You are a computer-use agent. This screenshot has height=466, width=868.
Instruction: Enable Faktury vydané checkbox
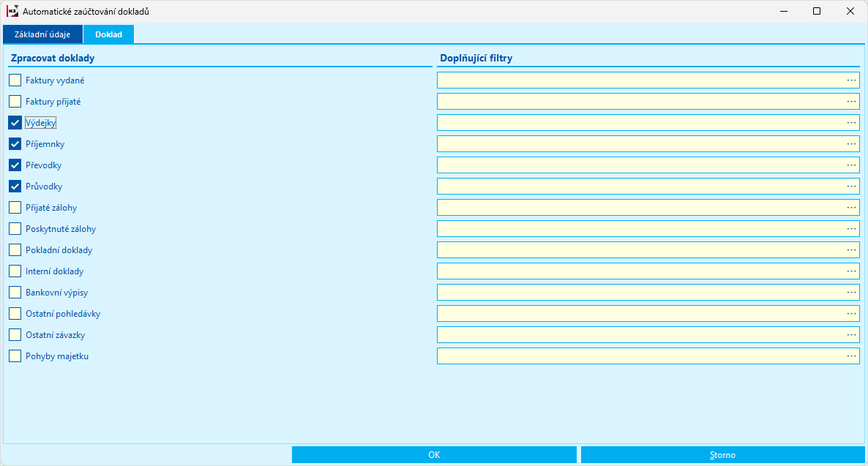[15, 80]
